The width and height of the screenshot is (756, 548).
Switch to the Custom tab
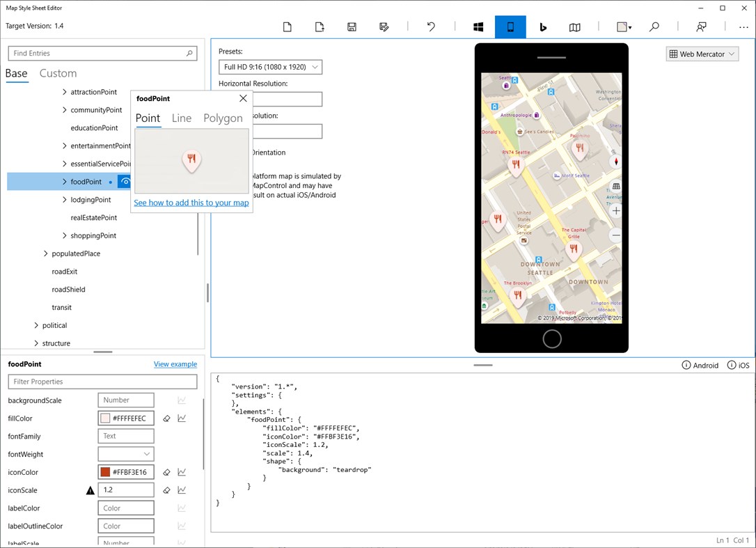point(58,73)
